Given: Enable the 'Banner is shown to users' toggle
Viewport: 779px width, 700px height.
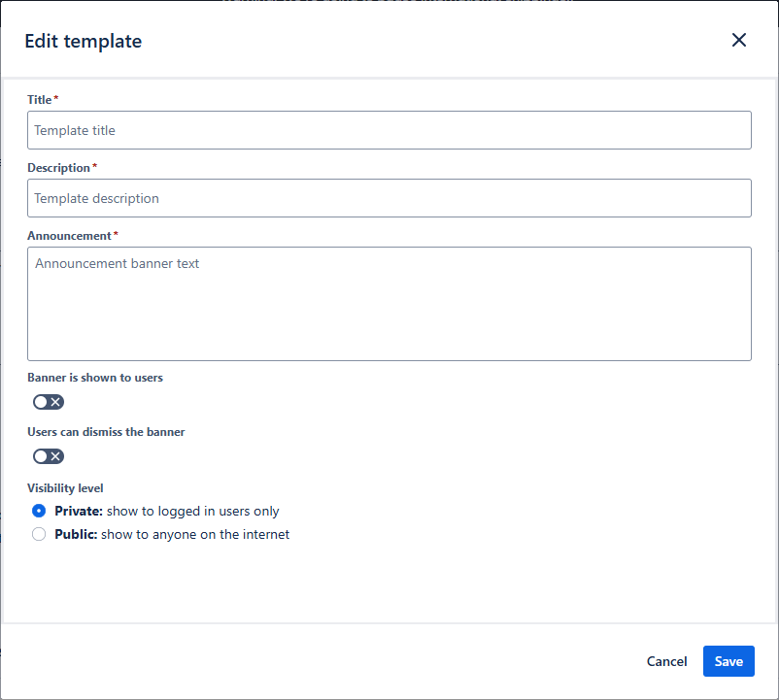Looking at the screenshot, I should pyautogui.click(x=49, y=402).
